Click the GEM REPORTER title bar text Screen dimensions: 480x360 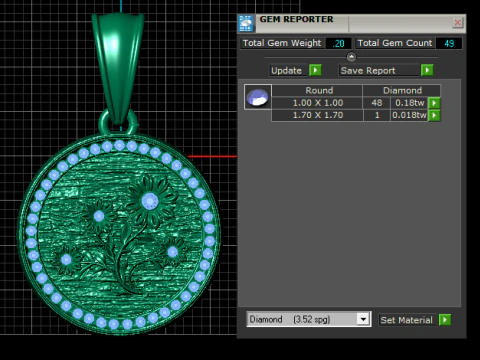tap(296, 19)
